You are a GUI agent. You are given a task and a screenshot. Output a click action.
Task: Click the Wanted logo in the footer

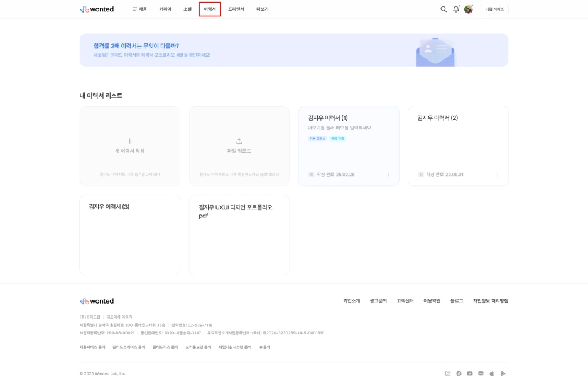point(97,301)
